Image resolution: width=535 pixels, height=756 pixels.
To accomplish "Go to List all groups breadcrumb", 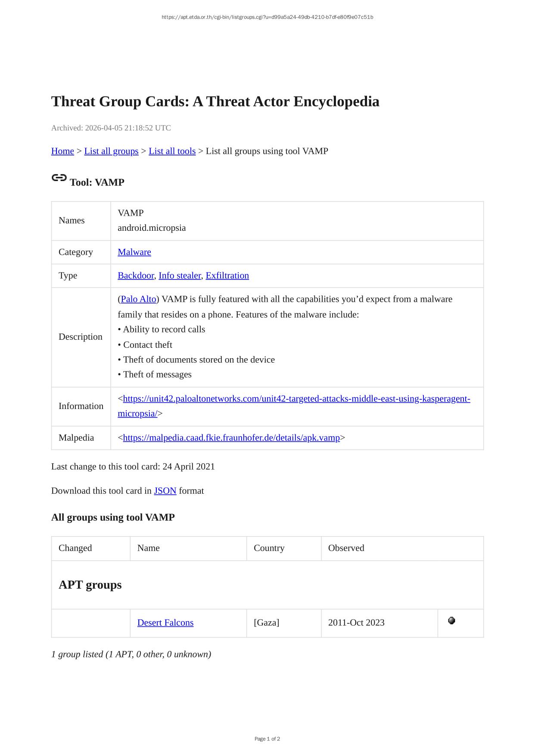I will [x=111, y=151].
